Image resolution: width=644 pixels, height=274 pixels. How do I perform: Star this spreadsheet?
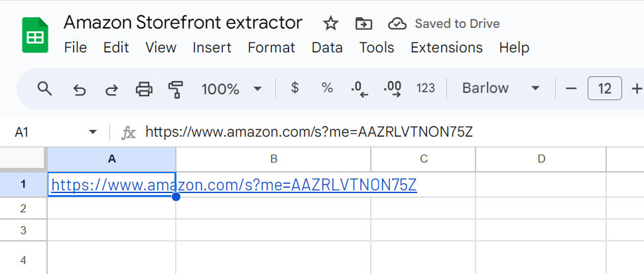pyautogui.click(x=330, y=24)
